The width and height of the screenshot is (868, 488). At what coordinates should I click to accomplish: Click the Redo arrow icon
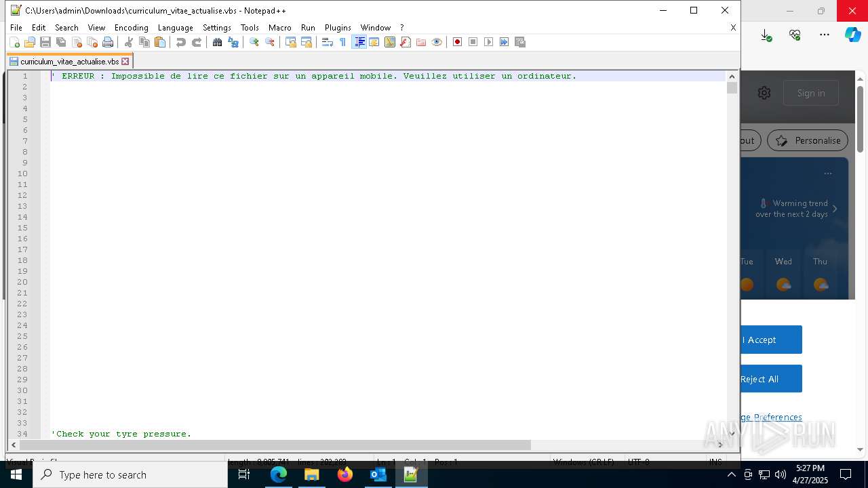point(197,42)
